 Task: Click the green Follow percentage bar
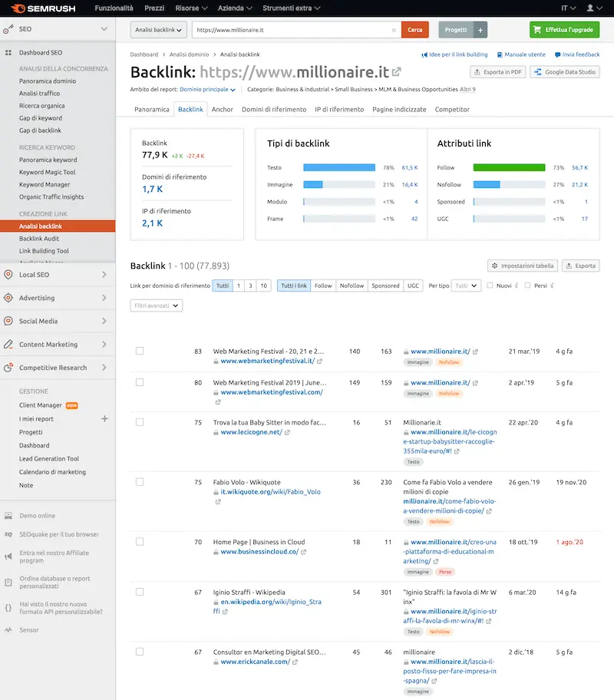509,167
